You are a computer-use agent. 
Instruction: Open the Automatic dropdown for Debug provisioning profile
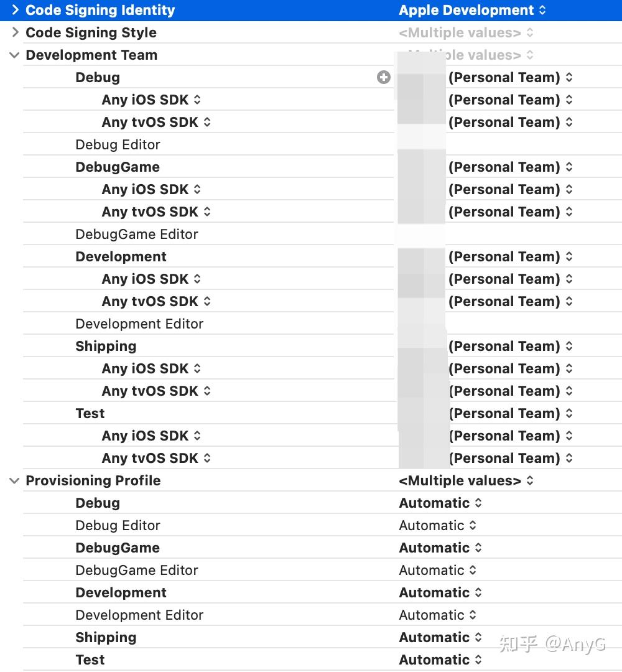pos(440,503)
